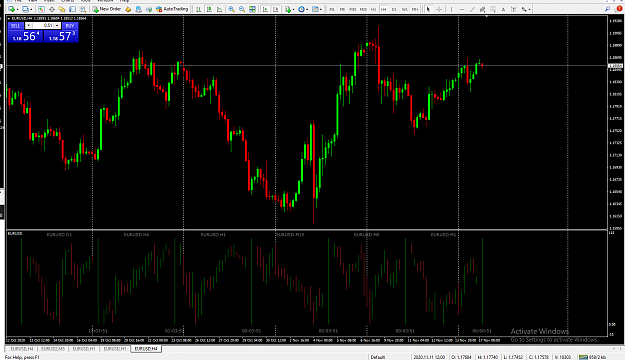Open the Indicators list icon

pos(288,9)
